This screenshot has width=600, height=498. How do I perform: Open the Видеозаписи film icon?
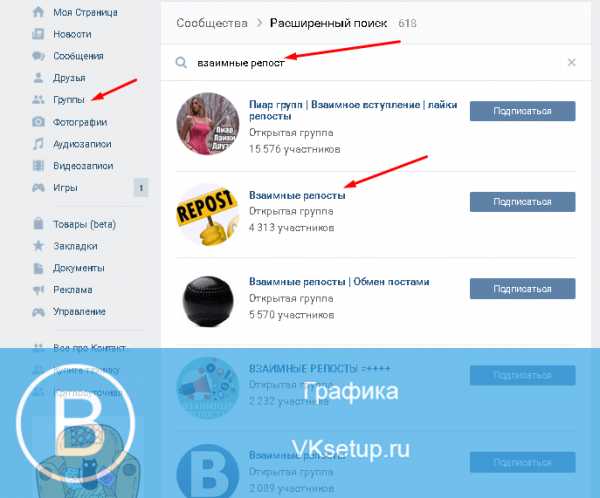point(38,166)
